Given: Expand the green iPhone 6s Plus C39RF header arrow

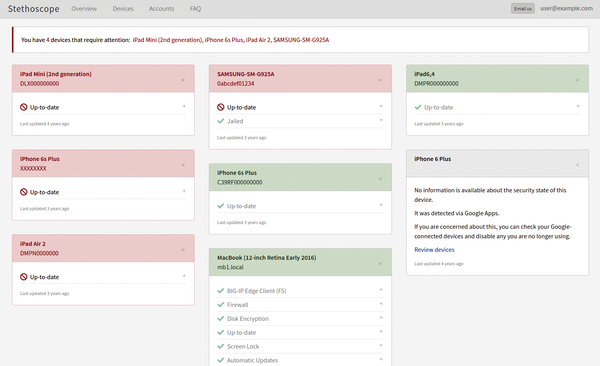Looking at the screenshot, I should click(380, 179).
